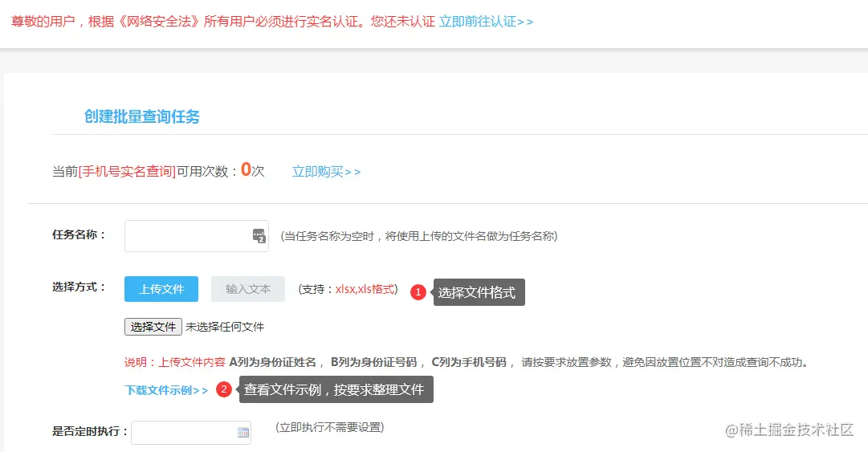Focus the 是否定时执行 schedule input field
The image size is (868, 452).
(x=191, y=433)
